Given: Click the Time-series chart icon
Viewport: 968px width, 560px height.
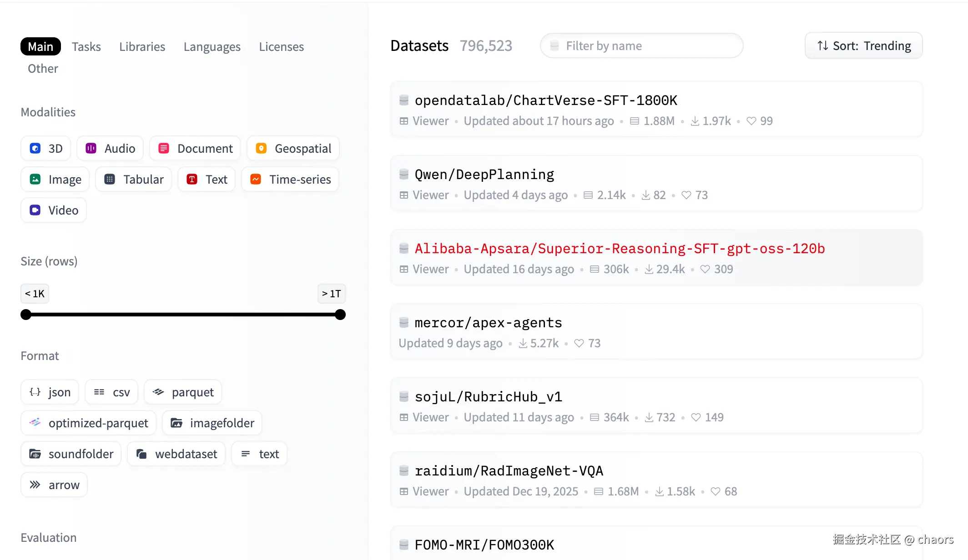Looking at the screenshot, I should [256, 180].
